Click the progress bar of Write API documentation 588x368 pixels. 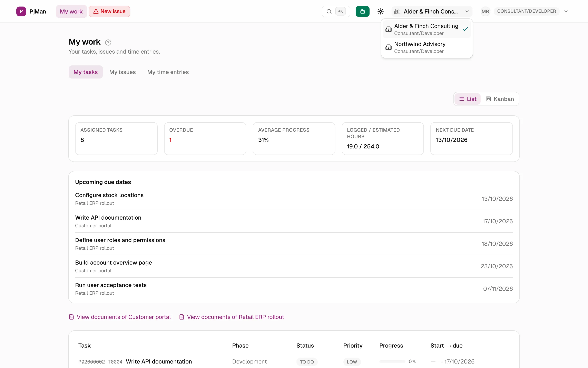392,361
